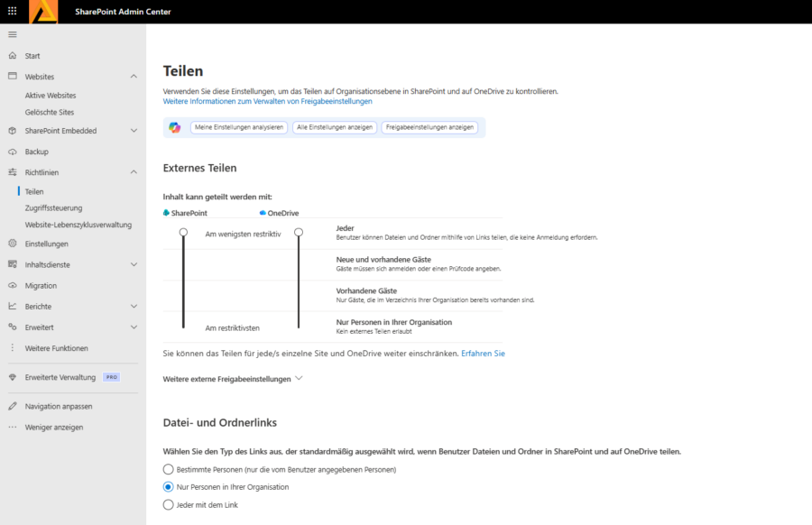The width and height of the screenshot is (812, 525).
Task: Select Jeder mit dem Link radio
Action: click(169, 505)
